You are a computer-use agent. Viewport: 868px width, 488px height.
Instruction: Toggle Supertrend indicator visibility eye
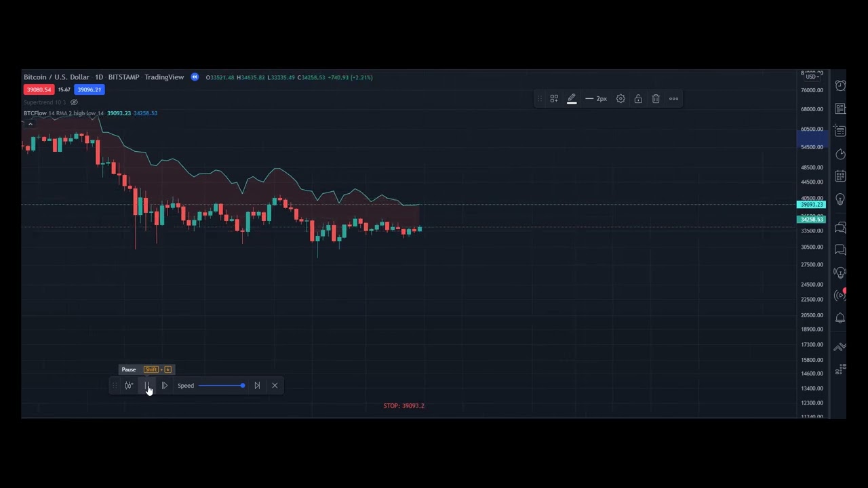click(x=75, y=102)
